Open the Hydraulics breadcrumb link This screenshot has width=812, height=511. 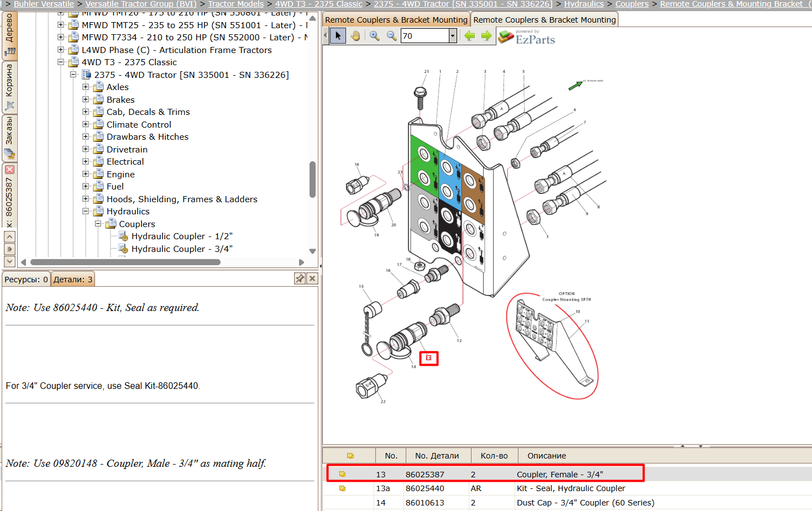(x=584, y=4)
